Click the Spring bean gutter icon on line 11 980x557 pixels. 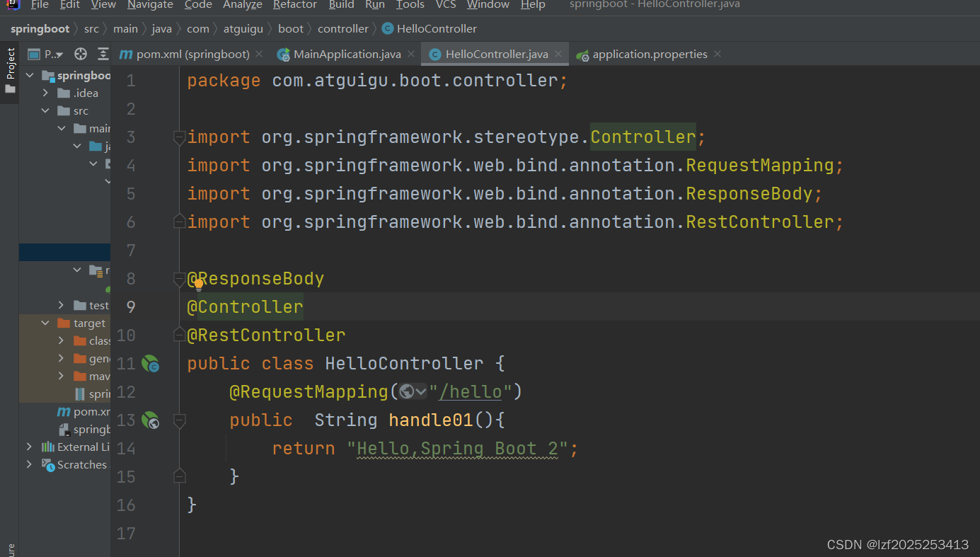click(151, 362)
